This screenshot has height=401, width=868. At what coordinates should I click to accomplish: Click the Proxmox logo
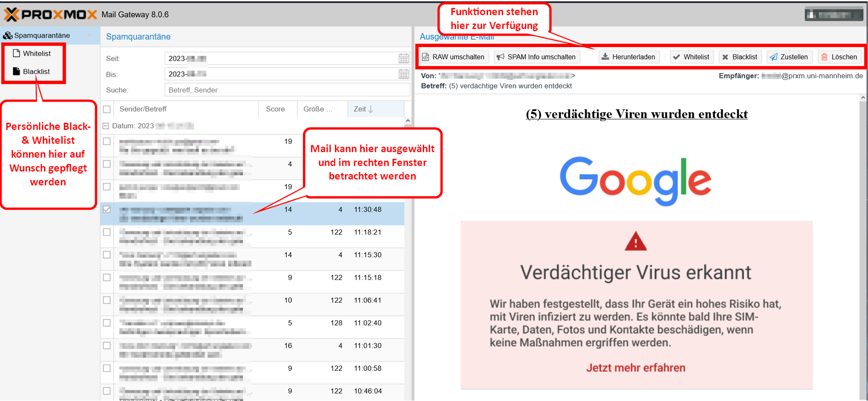coord(51,14)
